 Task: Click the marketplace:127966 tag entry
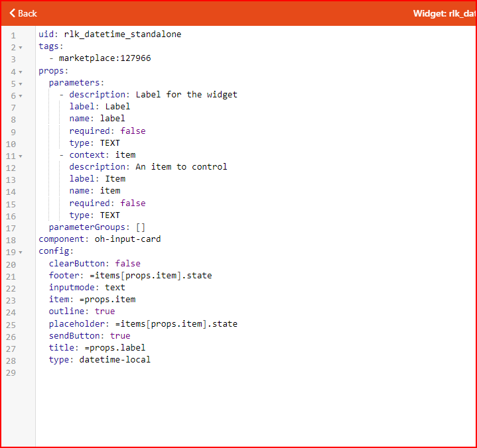click(104, 58)
